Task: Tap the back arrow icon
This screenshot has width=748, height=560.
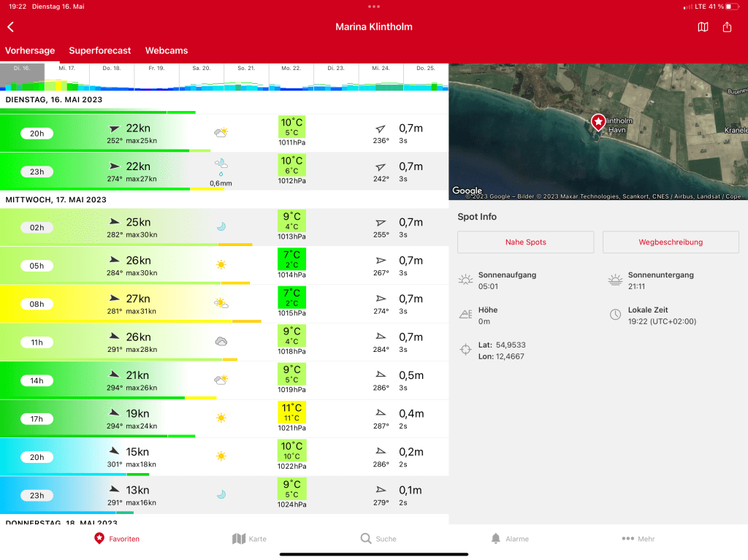Action: pyautogui.click(x=11, y=27)
